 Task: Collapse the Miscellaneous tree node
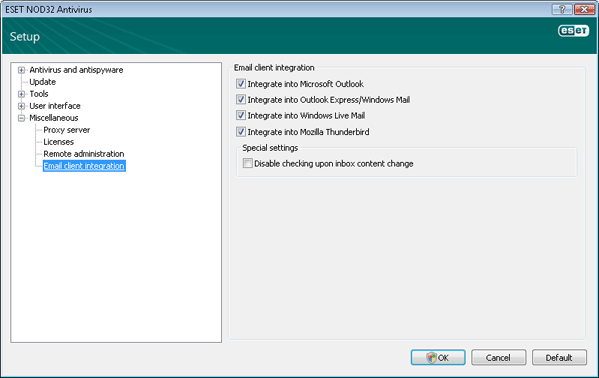21,118
